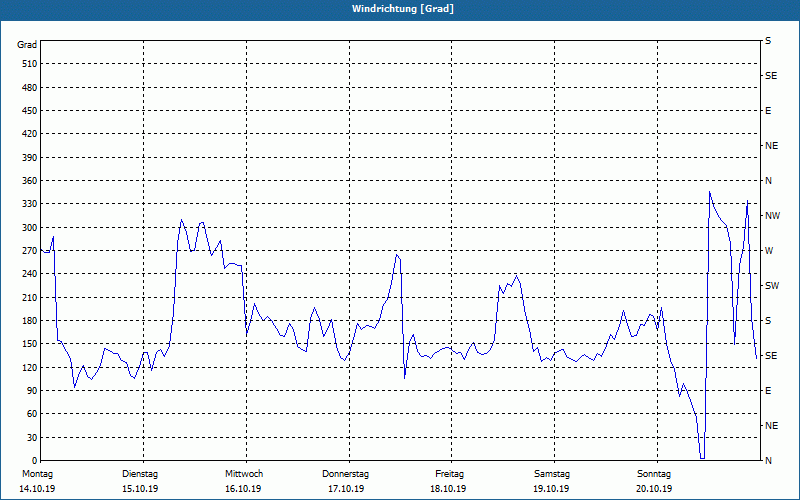Click the date 14.10.19 below the axis

coord(36,489)
